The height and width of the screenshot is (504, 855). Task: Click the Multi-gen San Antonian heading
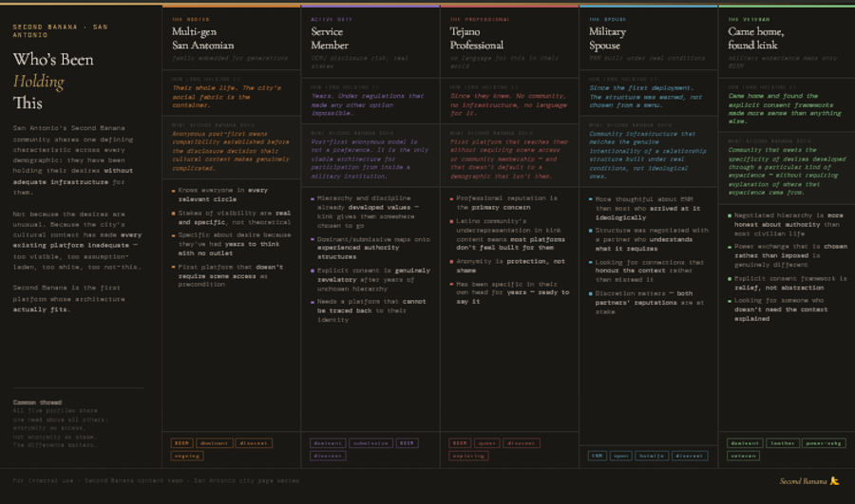(x=203, y=38)
